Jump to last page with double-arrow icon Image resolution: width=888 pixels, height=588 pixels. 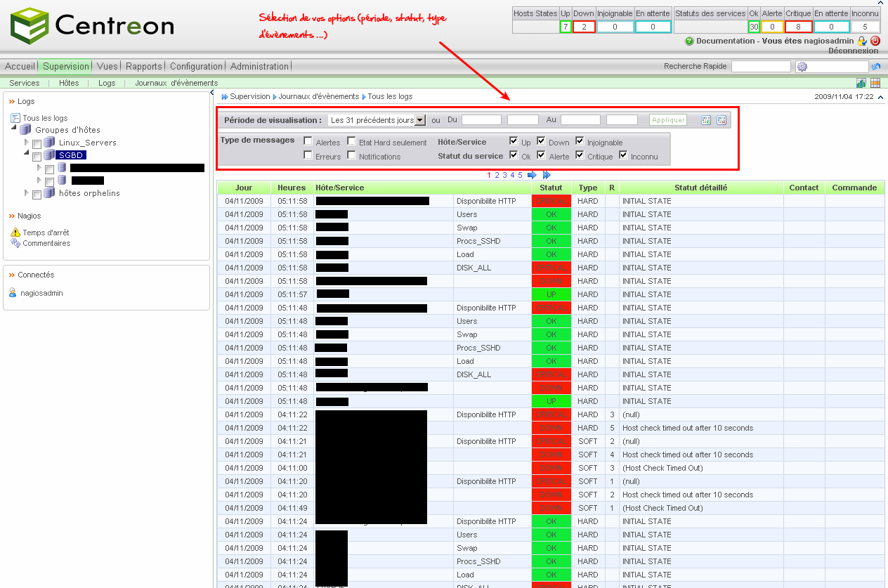click(547, 175)
